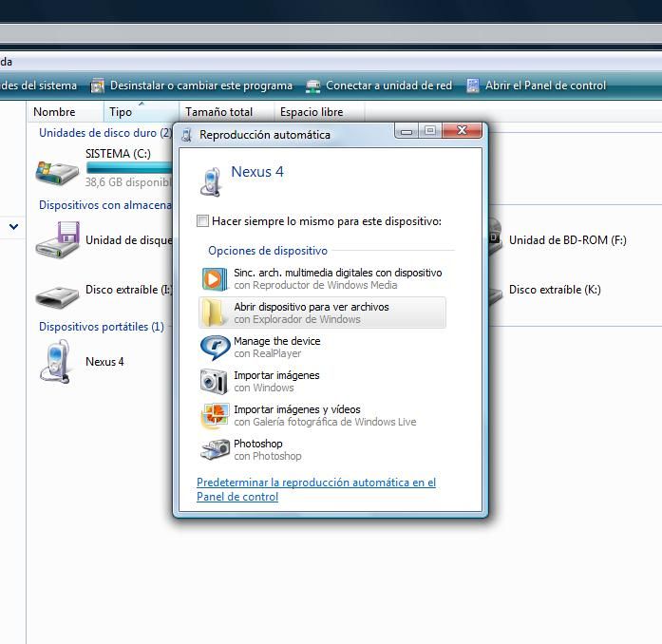This screenshot has height=644, width=662.
Task: Click the camera icon for Importar imágenes
Action: coord(214,381)
